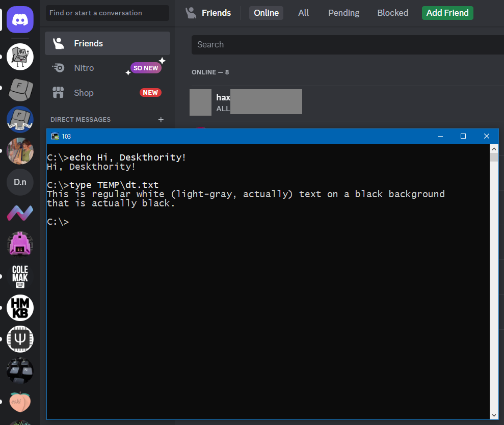Create a new direct message

pyautogui.click(x=161, y=120)
